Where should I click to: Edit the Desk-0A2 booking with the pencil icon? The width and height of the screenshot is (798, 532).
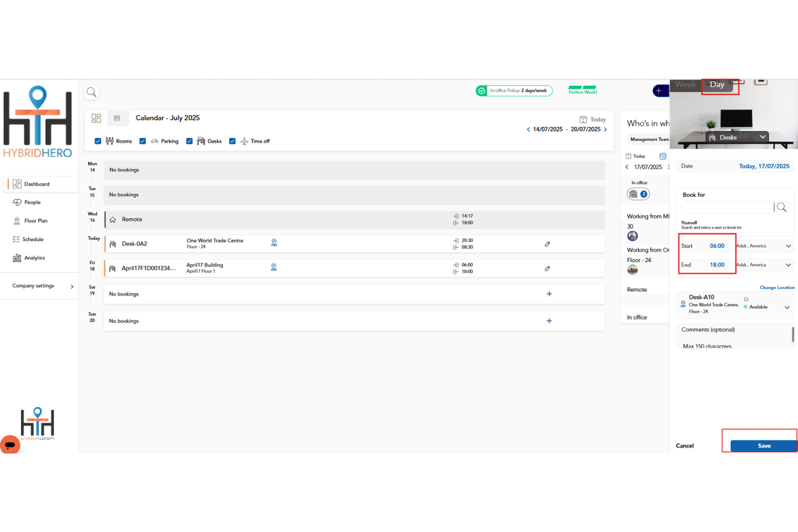pos(547,244)
